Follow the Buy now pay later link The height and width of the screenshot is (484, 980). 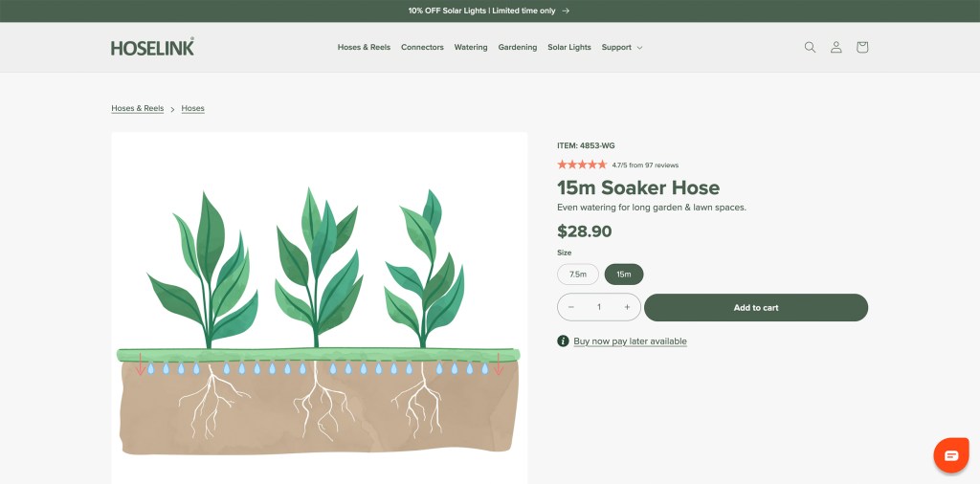point(630,341)
